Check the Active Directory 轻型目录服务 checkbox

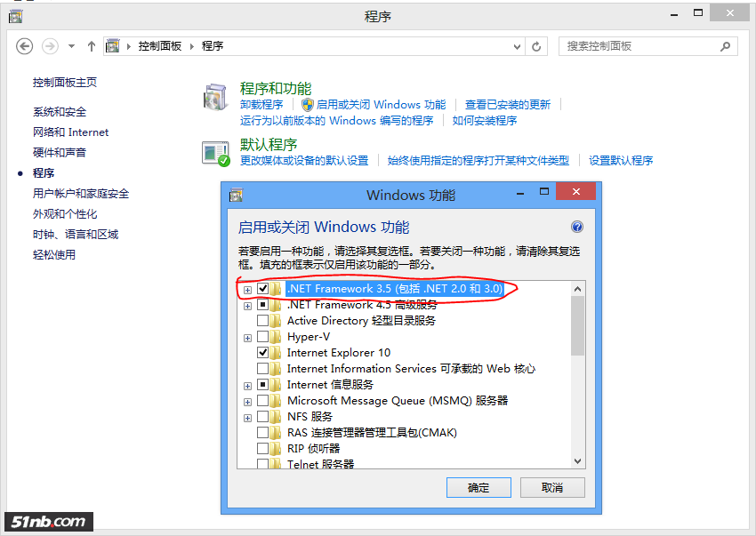tap(262, 320)
